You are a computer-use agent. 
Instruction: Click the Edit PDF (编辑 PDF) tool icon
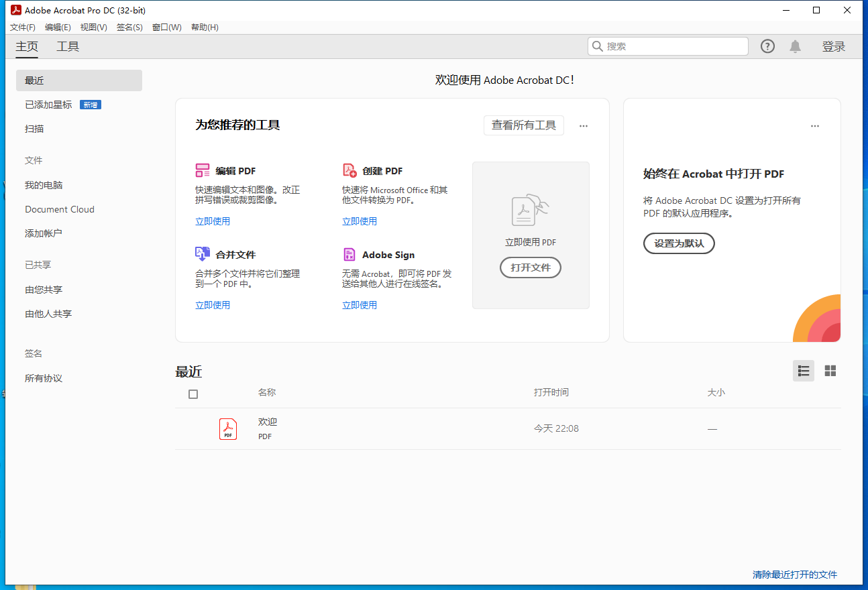pos(203,170)
